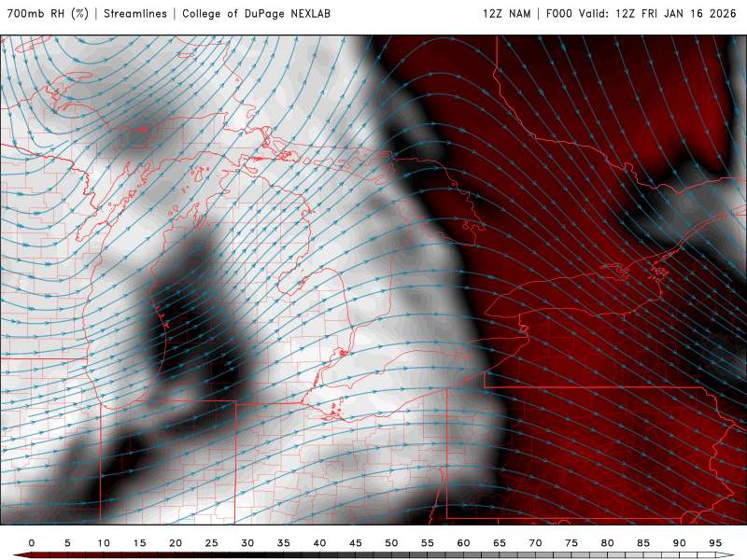
Task: Click 'College of DuPage NEXLAB' header text
Action: pos(256,14)
